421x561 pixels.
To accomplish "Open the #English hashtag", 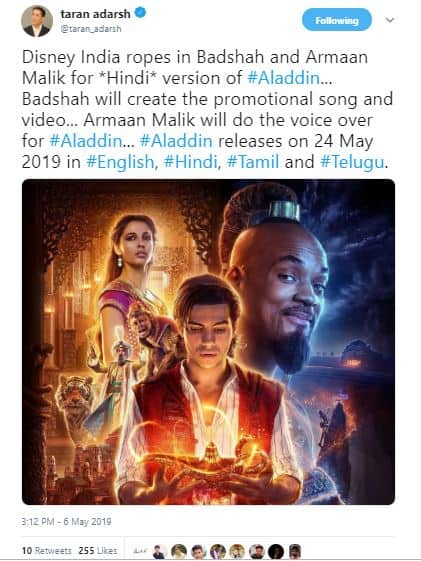I will click(x=120, y=161).
